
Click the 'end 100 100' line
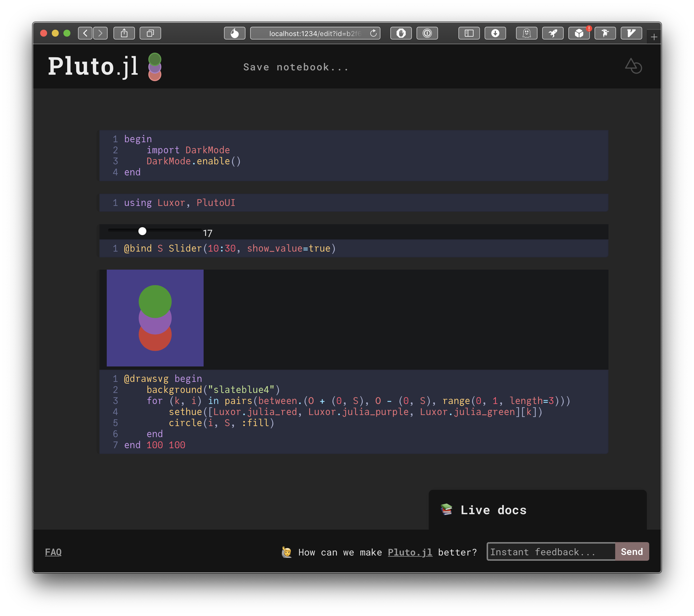[155, 445]
